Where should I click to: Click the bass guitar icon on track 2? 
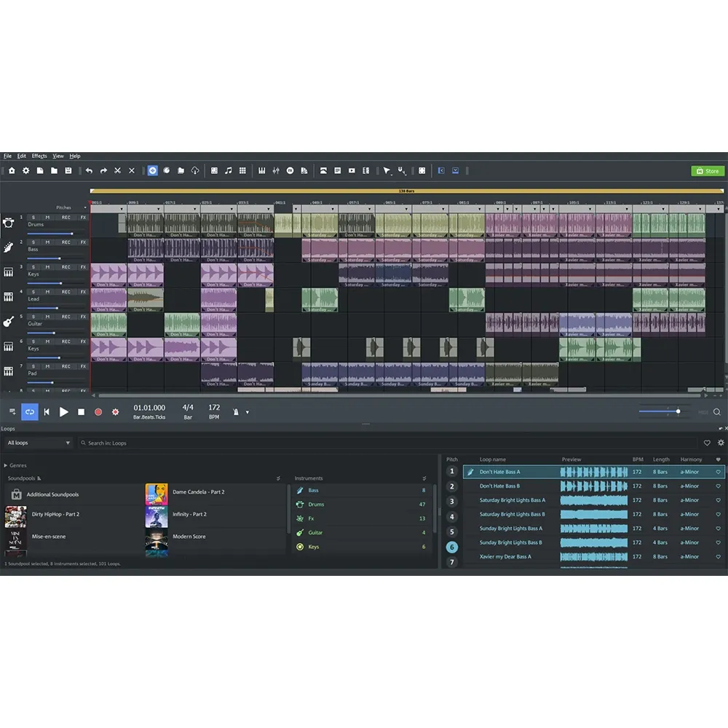[x=8, y=248]
